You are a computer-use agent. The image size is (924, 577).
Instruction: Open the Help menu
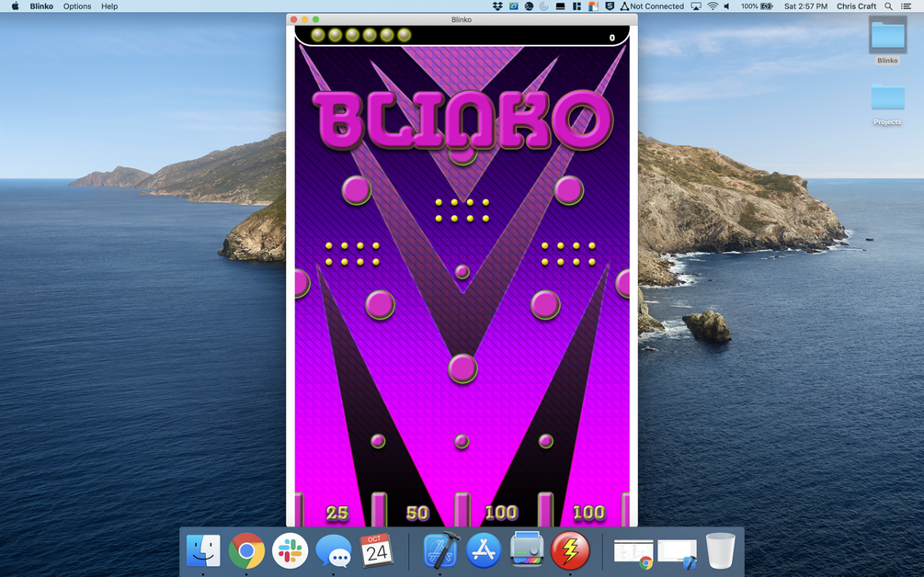click(109, 6)
